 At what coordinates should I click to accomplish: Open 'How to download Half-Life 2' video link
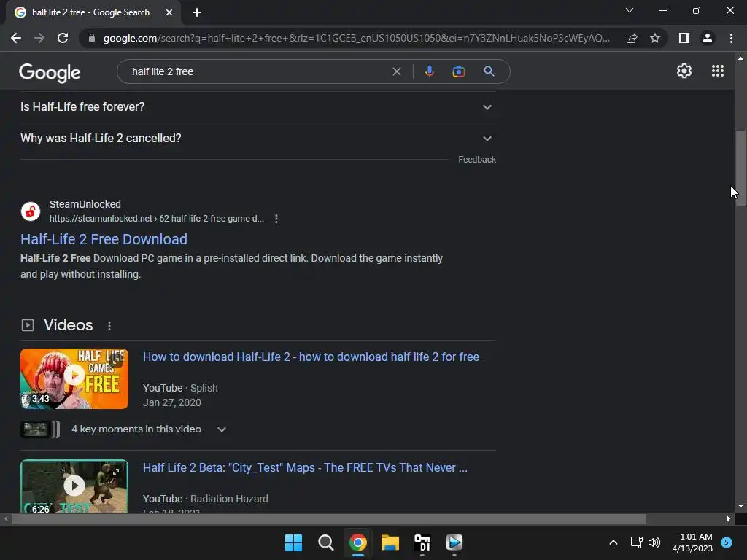click(311, 357)
